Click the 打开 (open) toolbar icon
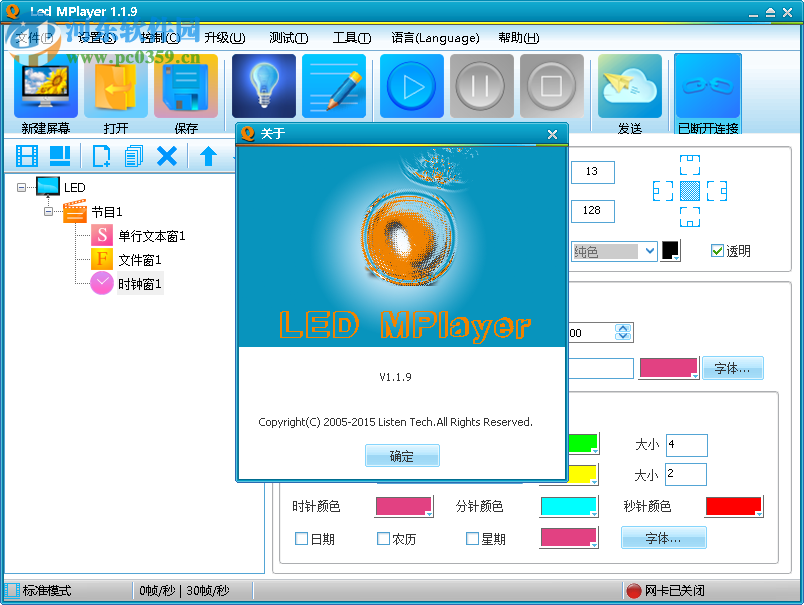Viewport: 804px width, 605px height. click(x=113, y=90)
